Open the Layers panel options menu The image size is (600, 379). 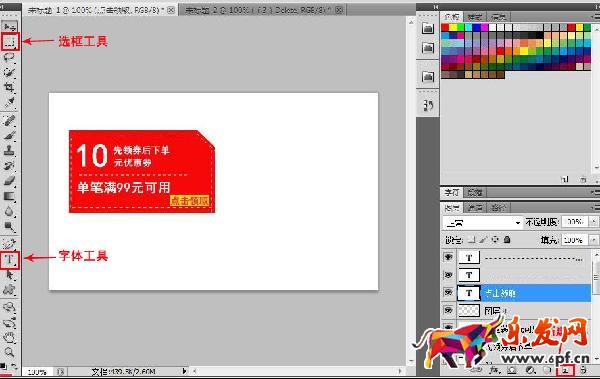coord(596,207)
